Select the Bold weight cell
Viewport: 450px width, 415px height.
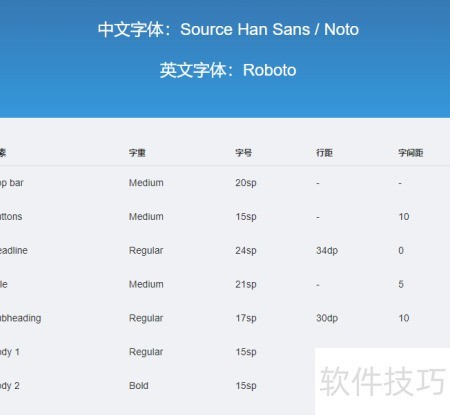(x=139, y=386)
